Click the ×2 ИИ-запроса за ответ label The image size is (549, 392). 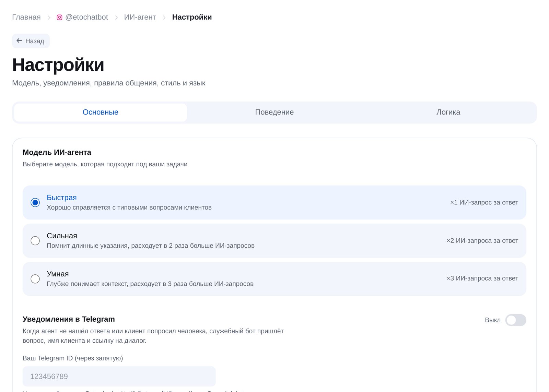(482, 240)
